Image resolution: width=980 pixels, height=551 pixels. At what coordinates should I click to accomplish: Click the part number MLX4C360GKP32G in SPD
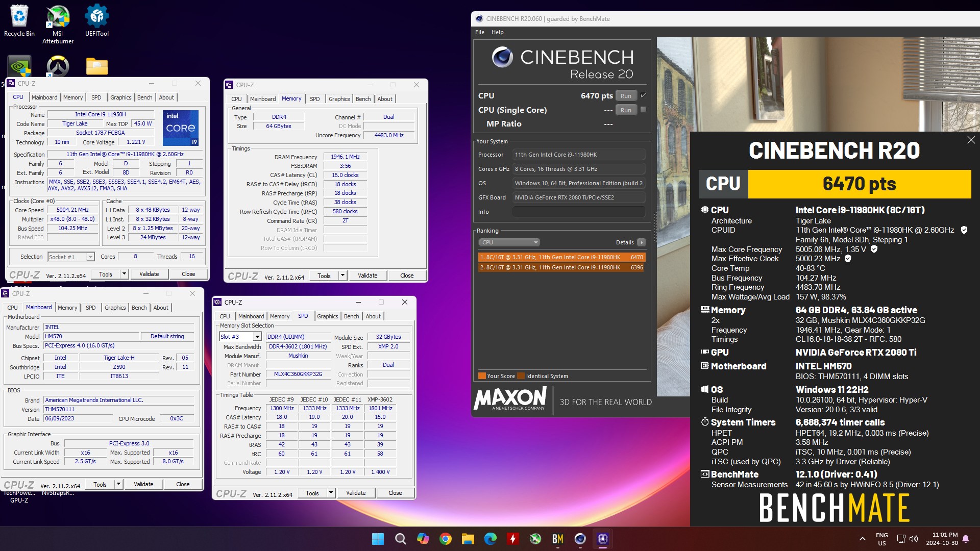(x=298, y=374)
